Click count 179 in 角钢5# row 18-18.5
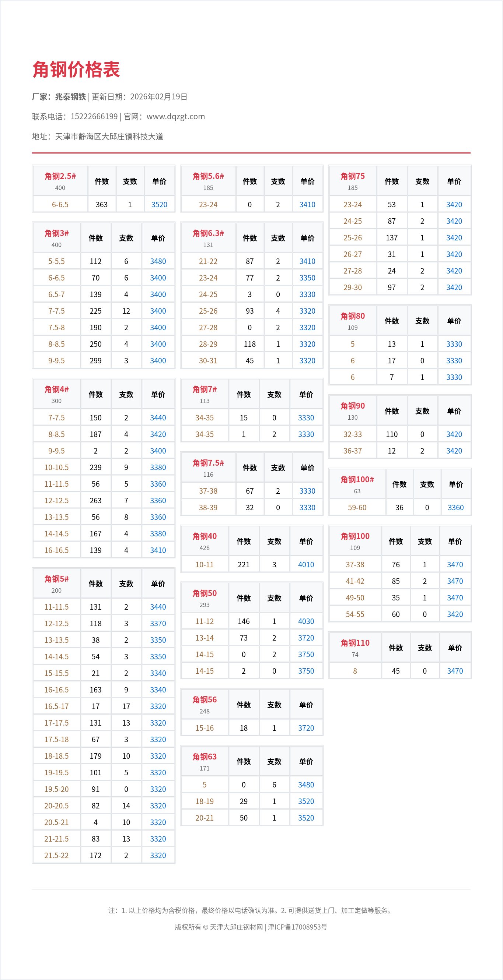 95,756
